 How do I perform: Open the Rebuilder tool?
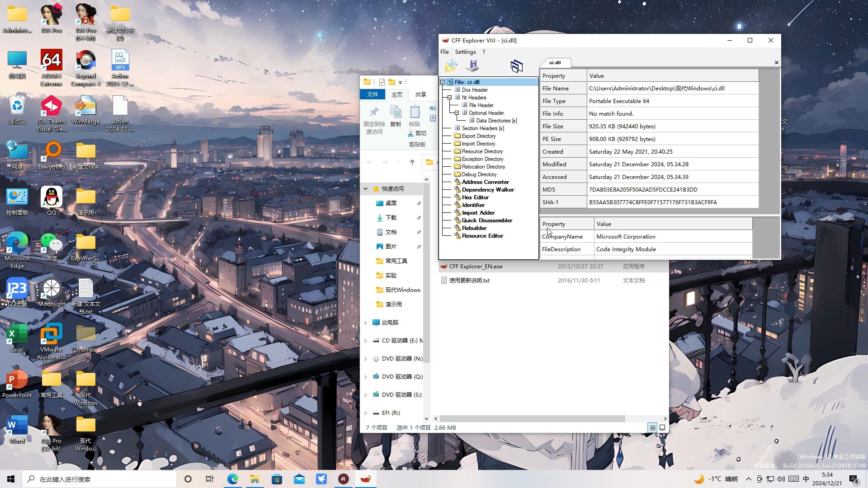click(473, 228)
